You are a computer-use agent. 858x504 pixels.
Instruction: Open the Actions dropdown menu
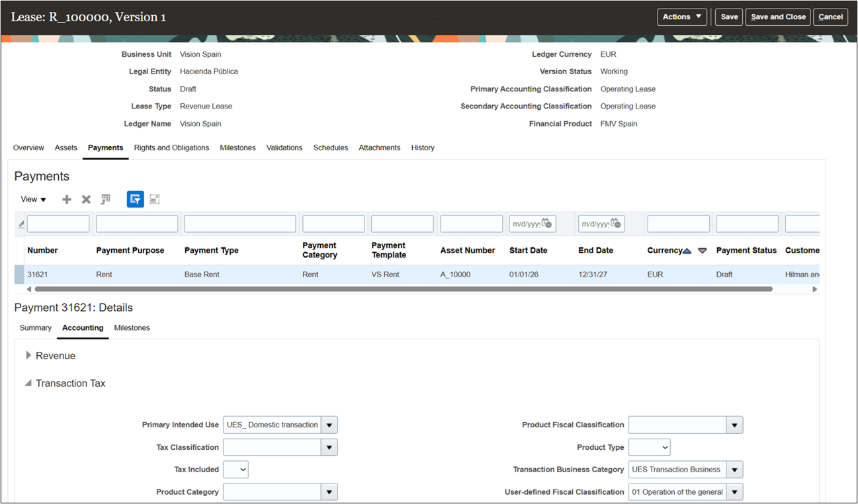point(681,17)
